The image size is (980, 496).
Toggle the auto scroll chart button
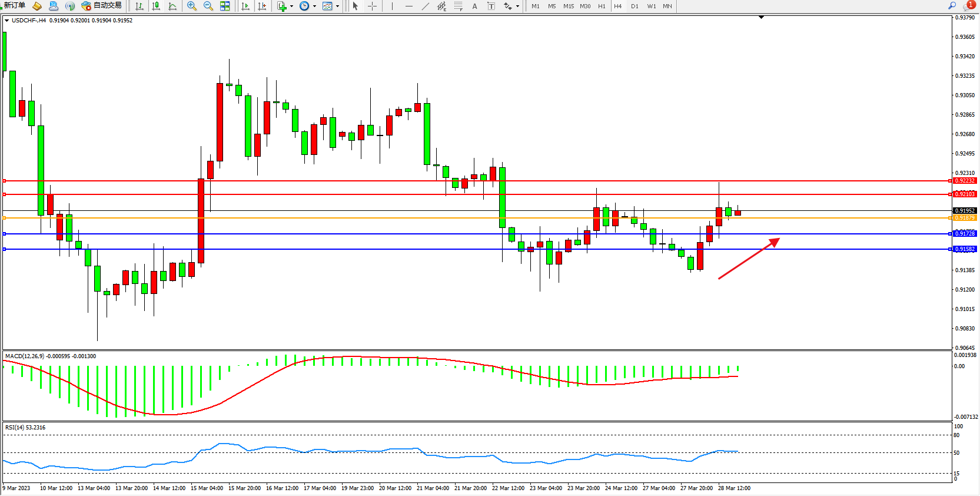(245, 6)
